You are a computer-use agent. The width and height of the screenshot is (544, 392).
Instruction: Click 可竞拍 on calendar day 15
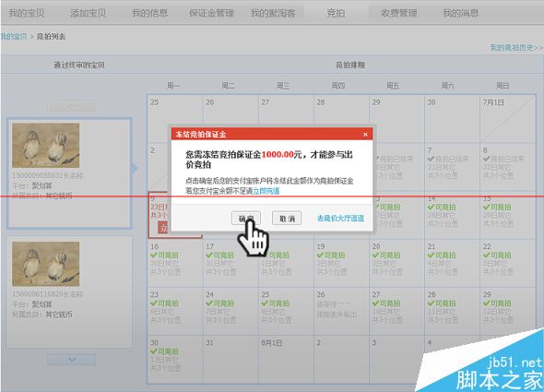click(x=497, y=207)
